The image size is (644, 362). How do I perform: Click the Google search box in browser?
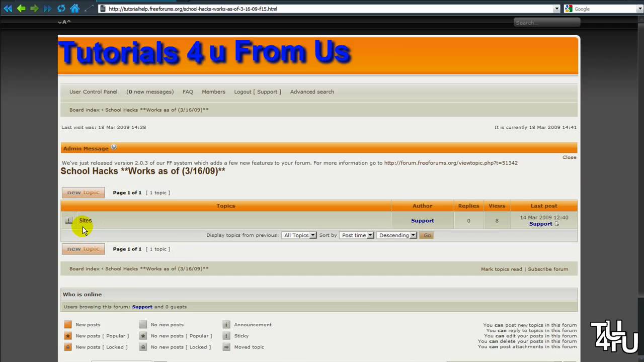click(604, 9)
